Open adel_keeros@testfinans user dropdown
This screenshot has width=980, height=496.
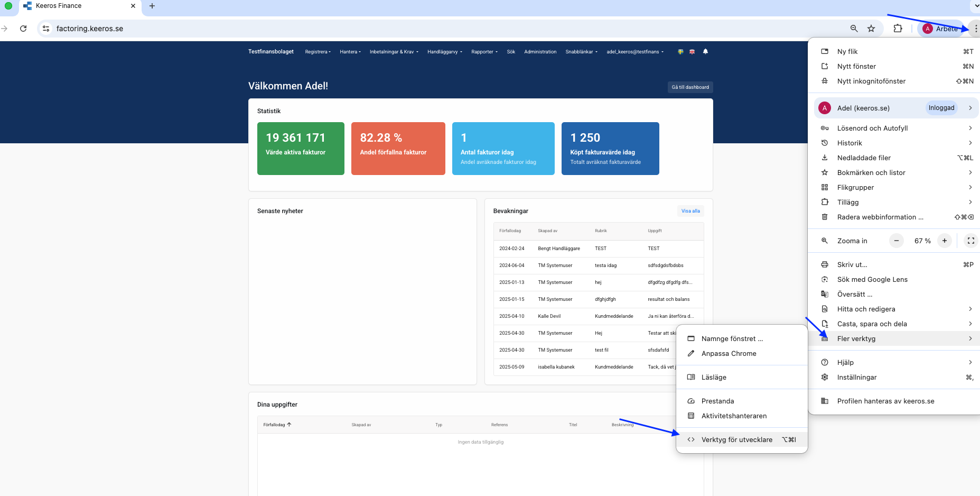(x=635, y=52)
